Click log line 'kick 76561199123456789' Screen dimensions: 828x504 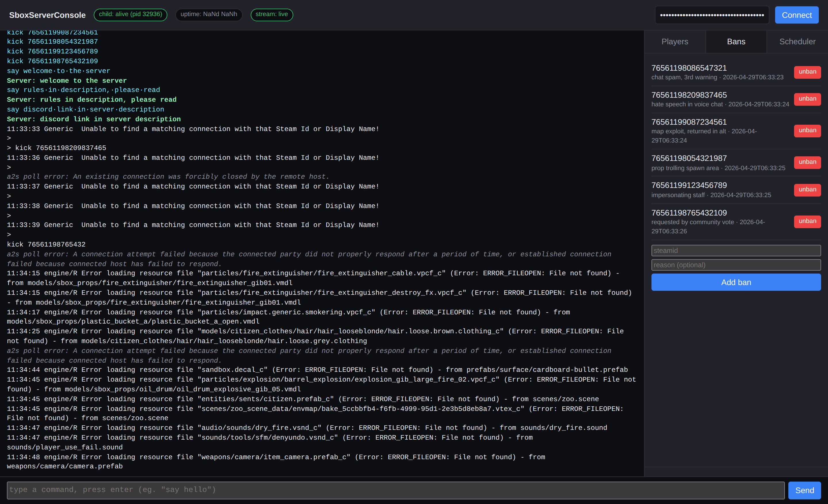(52, 51)
